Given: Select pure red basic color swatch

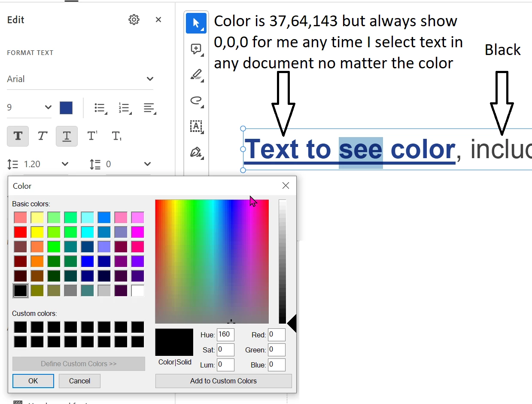Looking at the screenshot, I should 20,233.
